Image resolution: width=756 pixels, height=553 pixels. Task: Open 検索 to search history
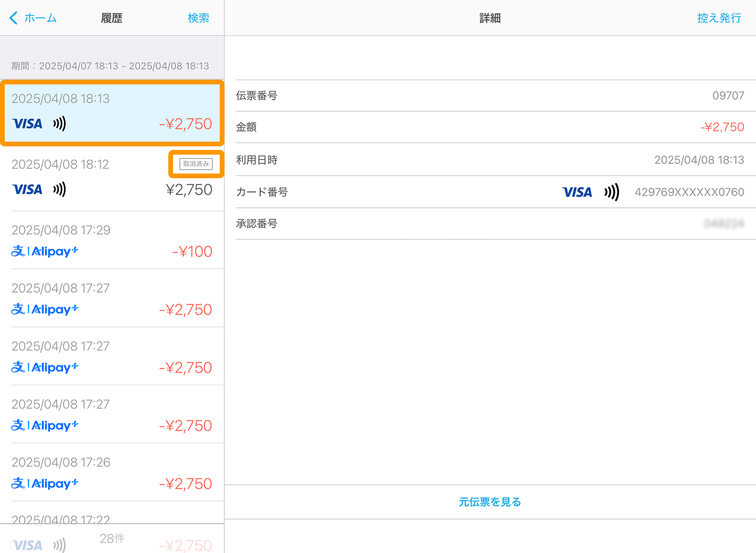[198, 18]
